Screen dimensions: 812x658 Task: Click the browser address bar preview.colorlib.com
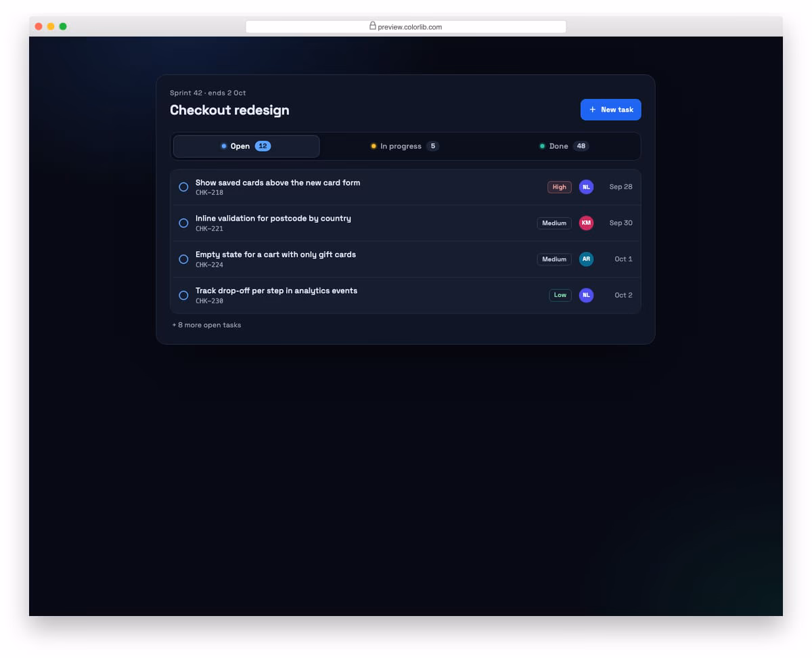point(406,27)
